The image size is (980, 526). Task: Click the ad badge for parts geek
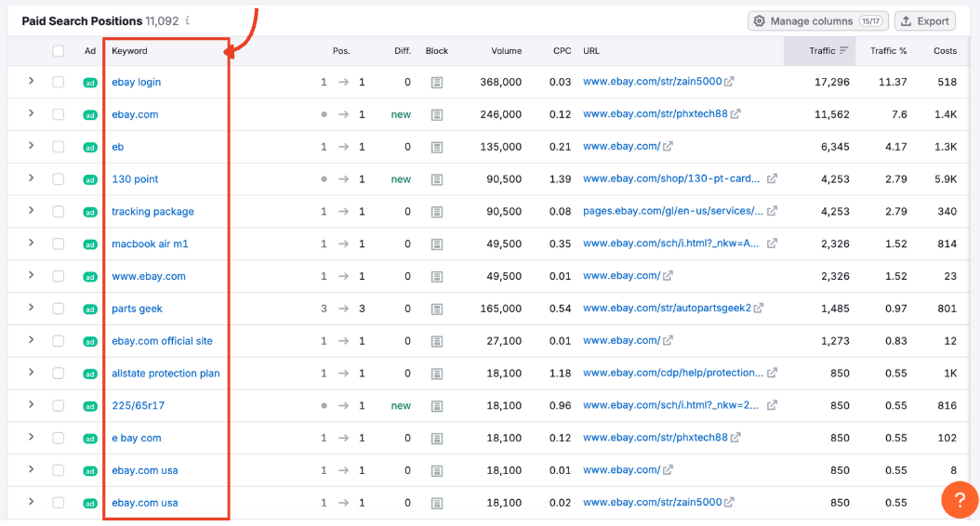(90, 309)
